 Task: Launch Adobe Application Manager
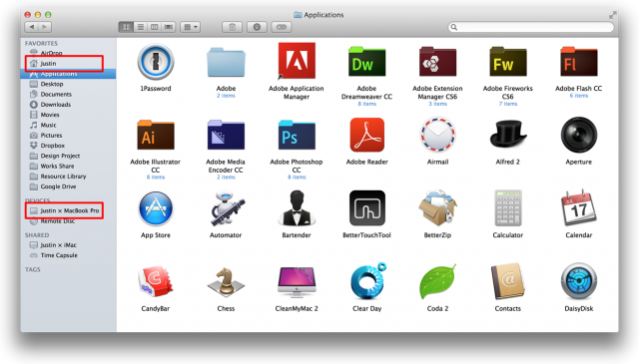[297, 61]
